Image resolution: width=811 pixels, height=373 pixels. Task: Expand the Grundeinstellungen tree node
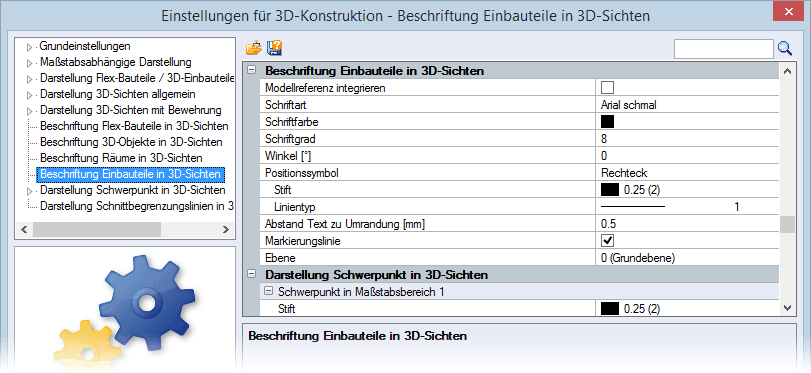click(x=29, y=48)
